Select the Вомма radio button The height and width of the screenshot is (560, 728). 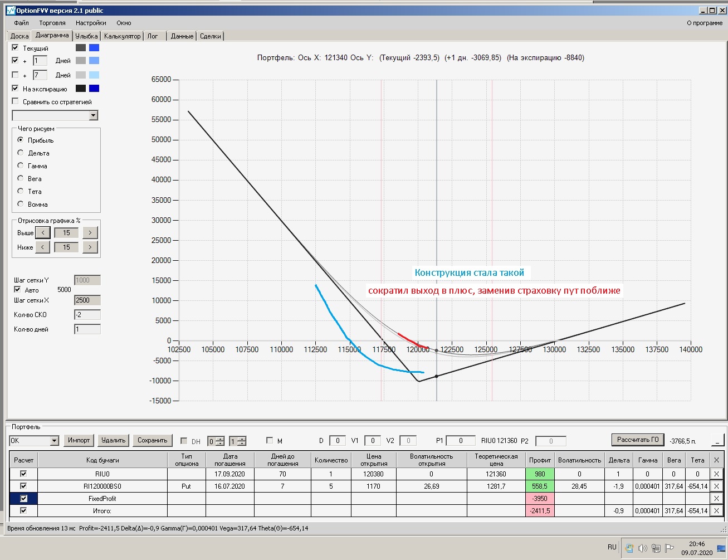tap(21, 204)
